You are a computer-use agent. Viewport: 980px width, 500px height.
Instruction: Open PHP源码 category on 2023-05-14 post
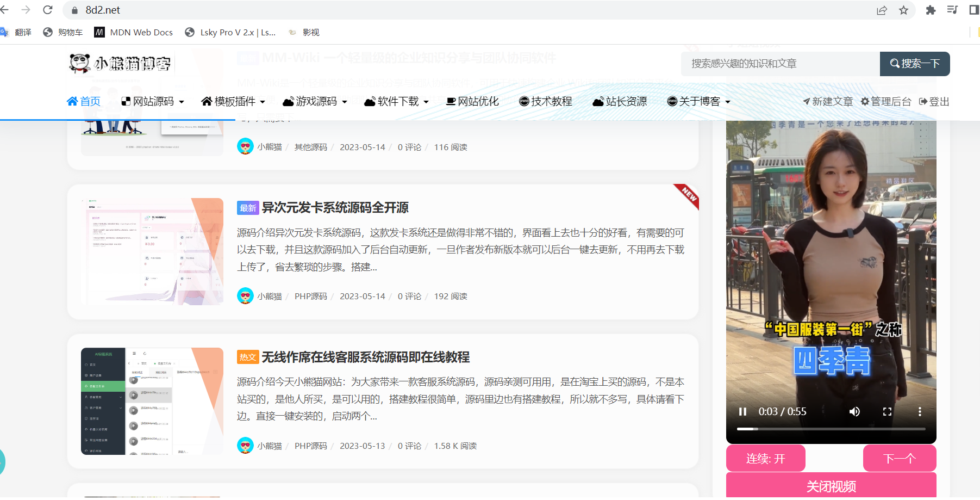click(311, 296)
